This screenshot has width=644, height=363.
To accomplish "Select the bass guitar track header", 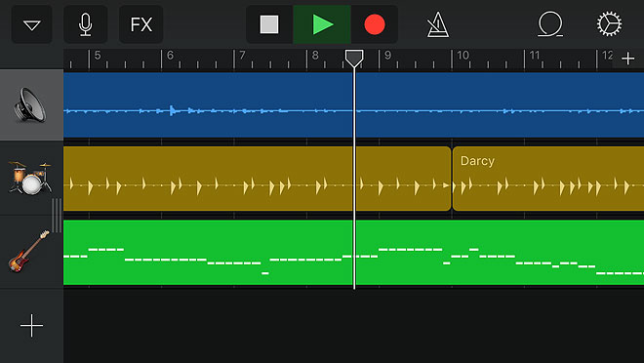I will pyautogui.click(x=31, y=252).
